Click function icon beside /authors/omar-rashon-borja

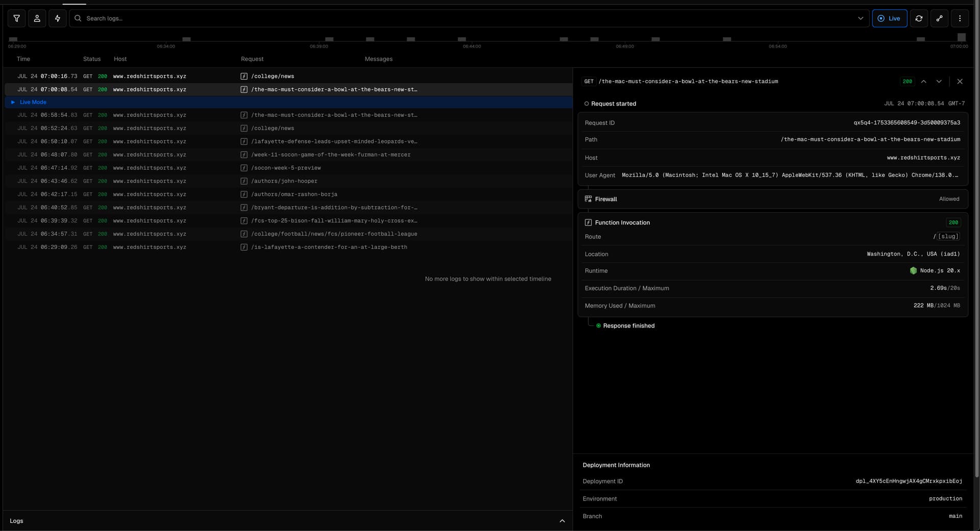[x=244, y=194]
